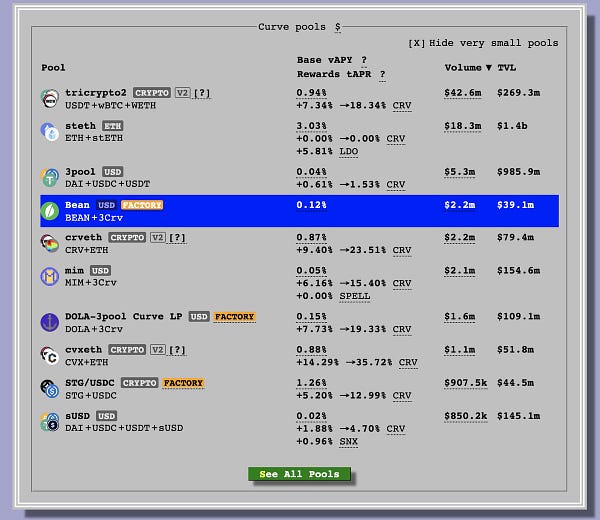This screenshot has width=600, height=520.
Task: Click the $42.6m volume value
Action: tap(463, 93)
